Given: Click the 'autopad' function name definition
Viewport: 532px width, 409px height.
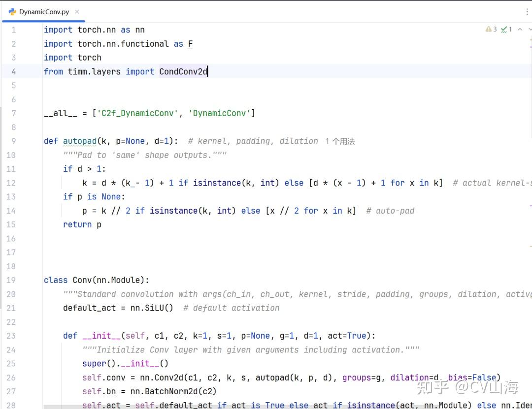Looking at the screenshot, I should pos(80,141).
